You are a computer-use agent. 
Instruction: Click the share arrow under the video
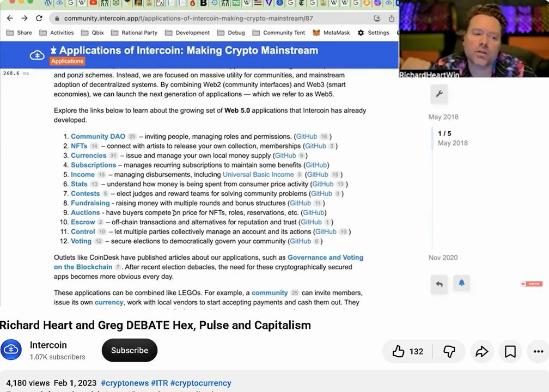482,351
